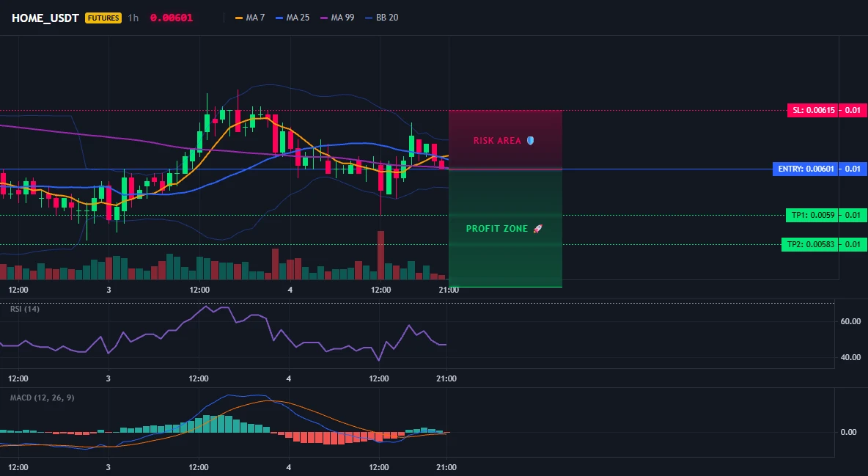This screenshot has height=476, width=868.
Task: Click the 0.00 MACD axis value
Action: pos(849,432)
